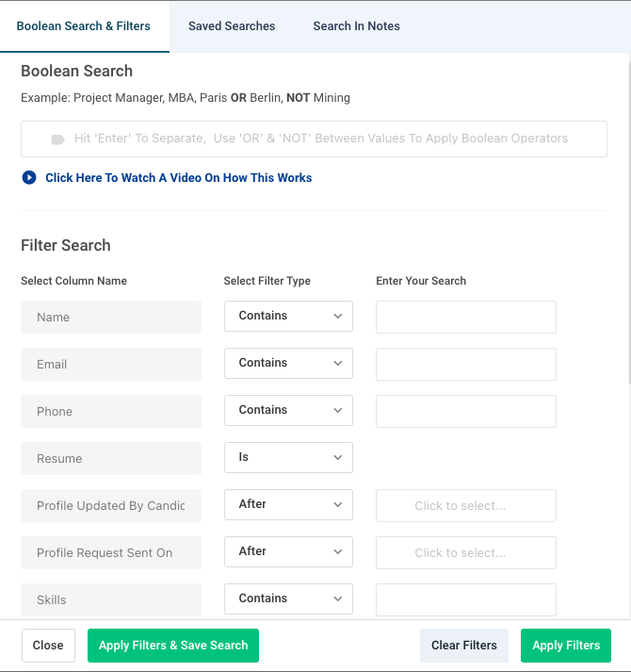Open Profile Updated By Candidate filter dropdown

(x=288, y=505)
